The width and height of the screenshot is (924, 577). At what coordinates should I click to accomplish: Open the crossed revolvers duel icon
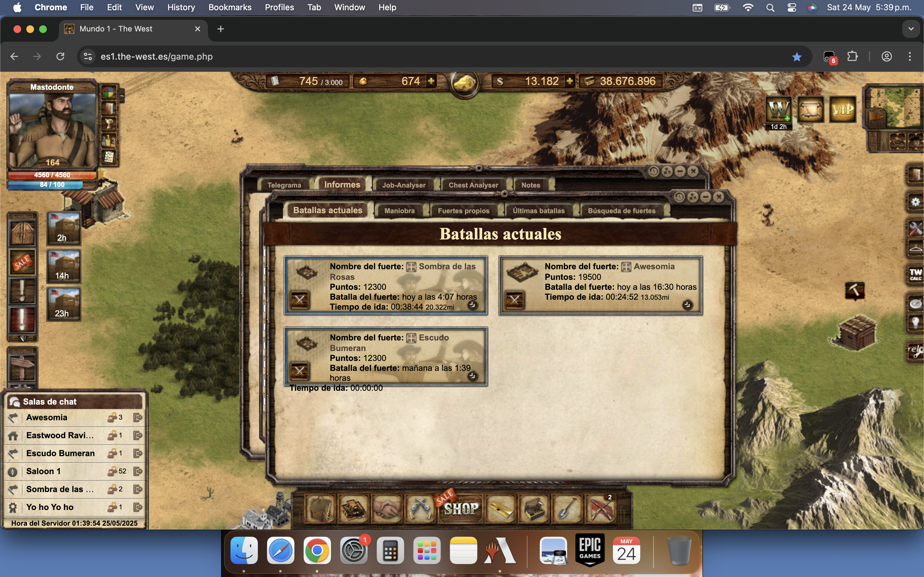(x=419, y=509)
